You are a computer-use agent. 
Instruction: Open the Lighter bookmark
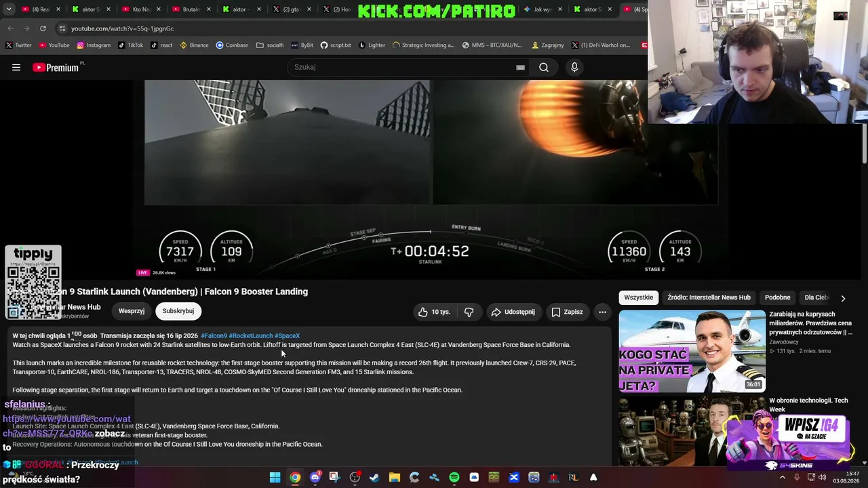(x=372, y=45)
